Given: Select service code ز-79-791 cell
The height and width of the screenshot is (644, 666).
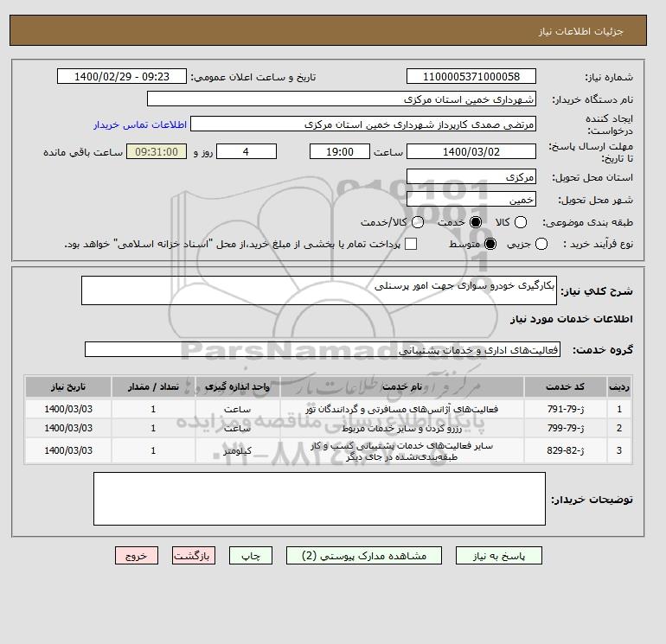Looking at the screenshot, I should [566, 409].
